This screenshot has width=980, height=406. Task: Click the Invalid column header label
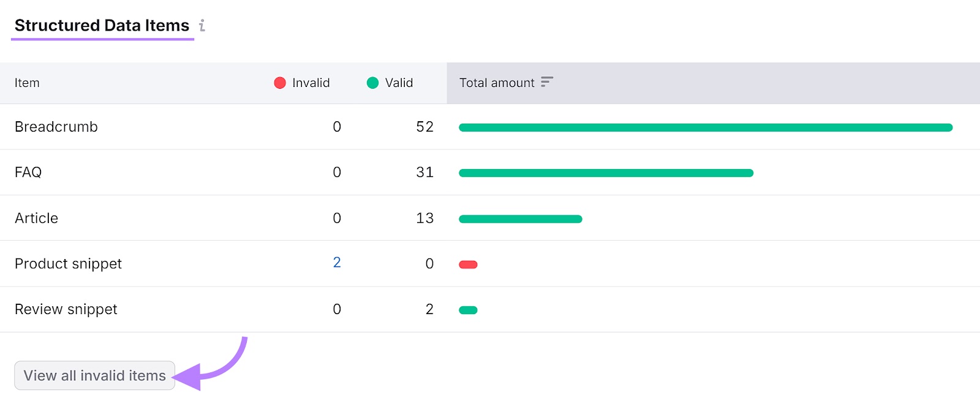point(311,83)
